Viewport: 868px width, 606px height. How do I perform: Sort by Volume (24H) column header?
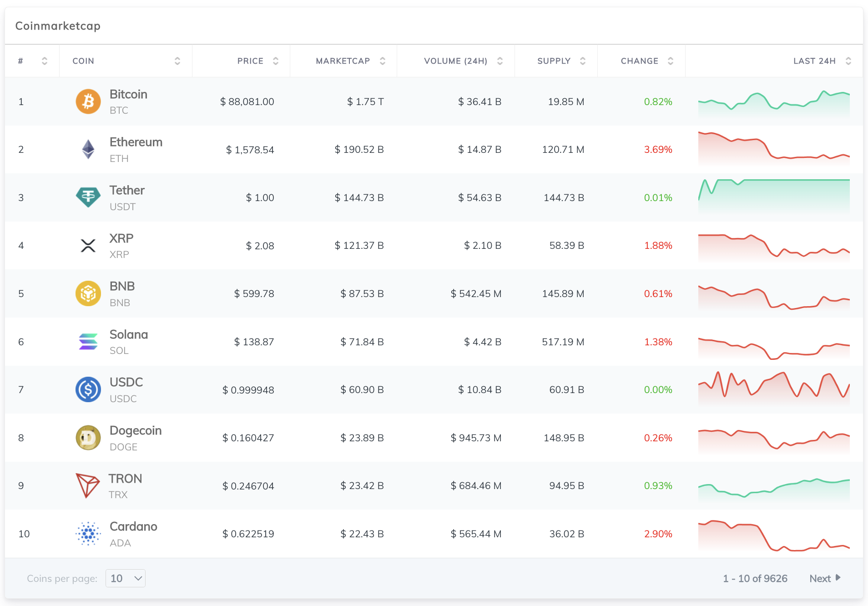click(455, 61)
